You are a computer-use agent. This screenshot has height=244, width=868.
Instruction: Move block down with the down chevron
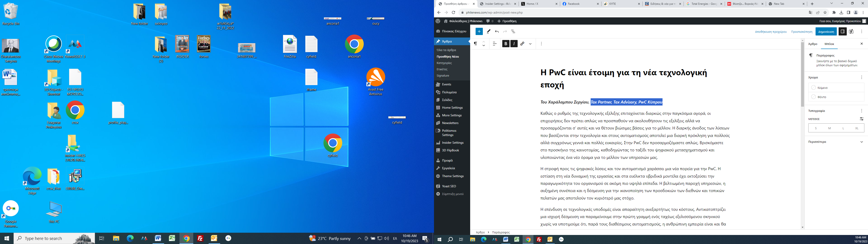pos(484,45)
